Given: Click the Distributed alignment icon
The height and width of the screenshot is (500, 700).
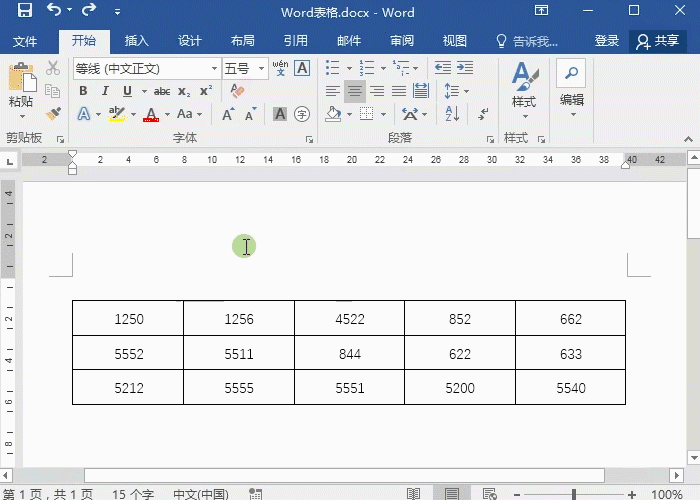Looking at the screenshot, I should 421,91.
